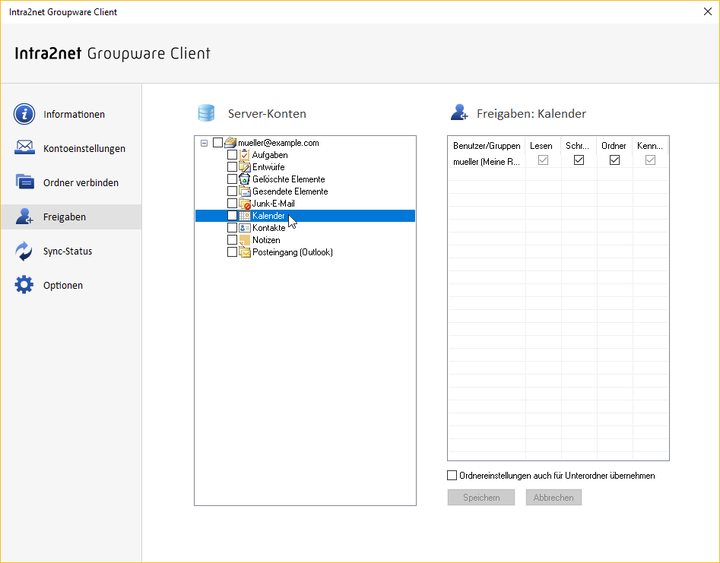720x563 pixels.
Task: Check the Kalender folder checkbox
Action: [232, 215]
